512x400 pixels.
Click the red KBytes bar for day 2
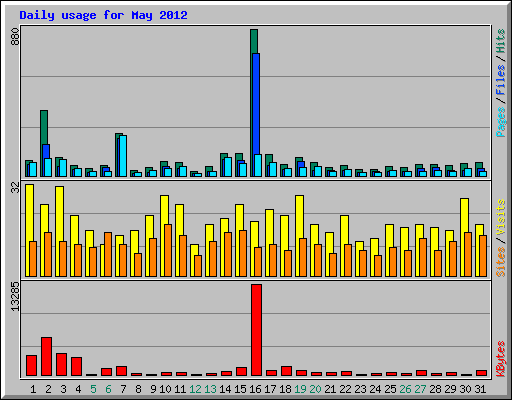(x=46, y=356)
